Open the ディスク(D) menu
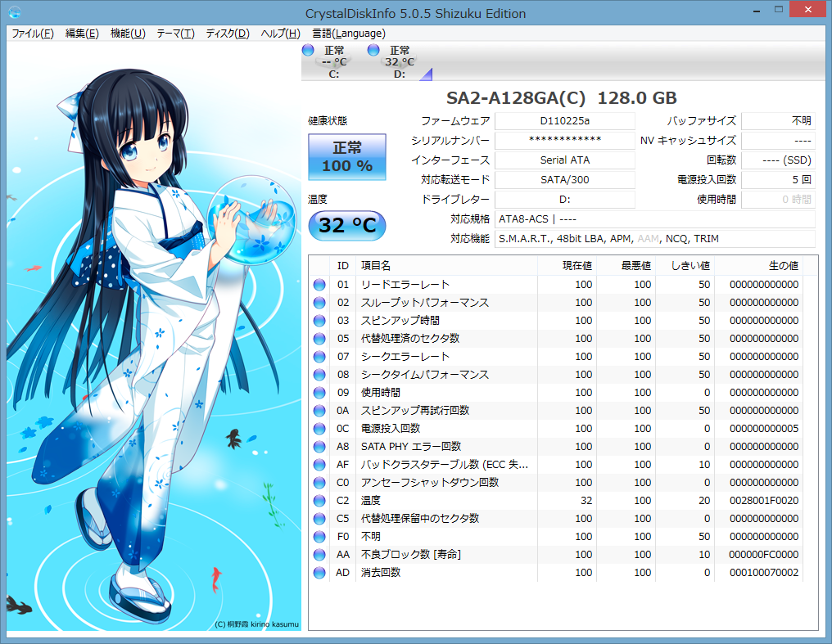Image resolution: width=832 pixels, height=644 pixels. tap(228, 34)
